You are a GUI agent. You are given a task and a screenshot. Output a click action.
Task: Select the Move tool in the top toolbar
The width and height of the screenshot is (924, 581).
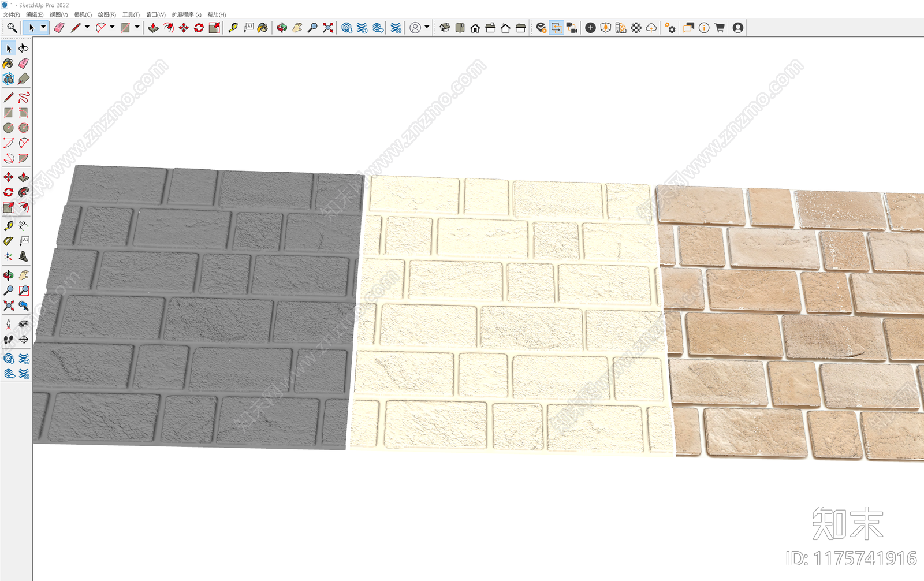(x=184, y=28)
